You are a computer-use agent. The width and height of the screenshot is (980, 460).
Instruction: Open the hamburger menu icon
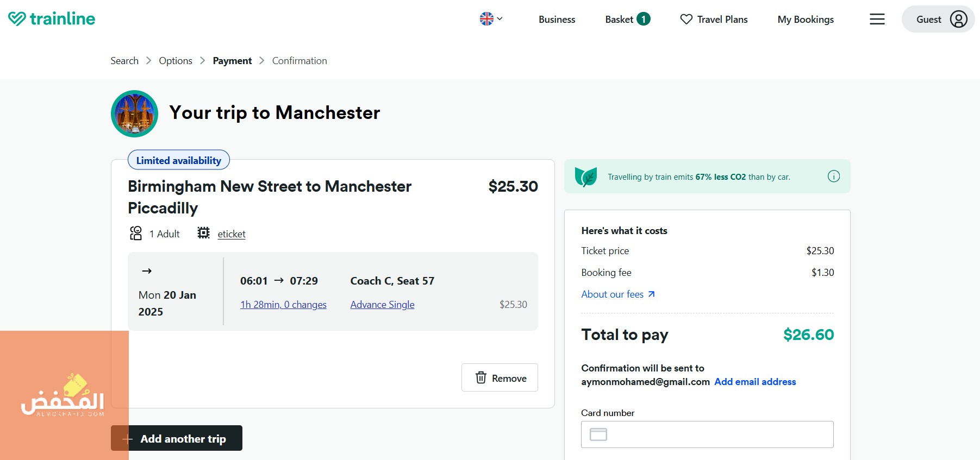pyautogui.click(x=877, y=19)
